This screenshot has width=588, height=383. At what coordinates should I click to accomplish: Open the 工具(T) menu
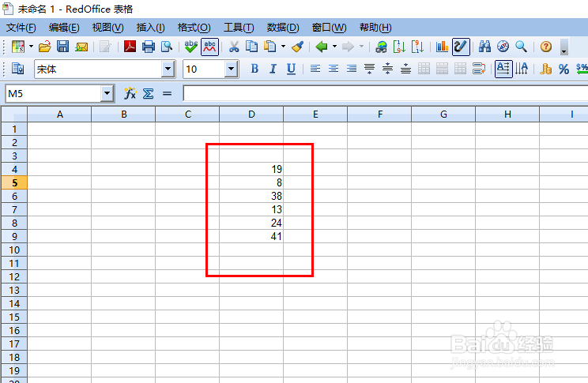[x=239, y=28]
